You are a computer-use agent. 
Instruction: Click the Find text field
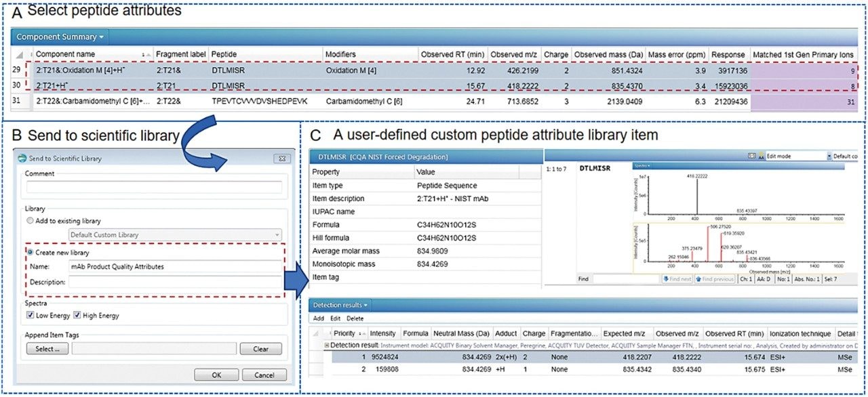625,278
